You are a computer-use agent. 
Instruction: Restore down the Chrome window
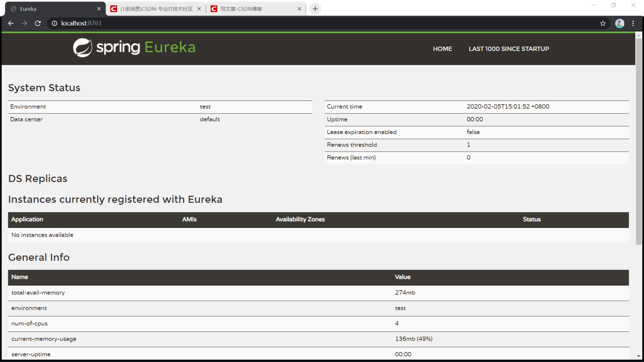[x=613, y=5]
